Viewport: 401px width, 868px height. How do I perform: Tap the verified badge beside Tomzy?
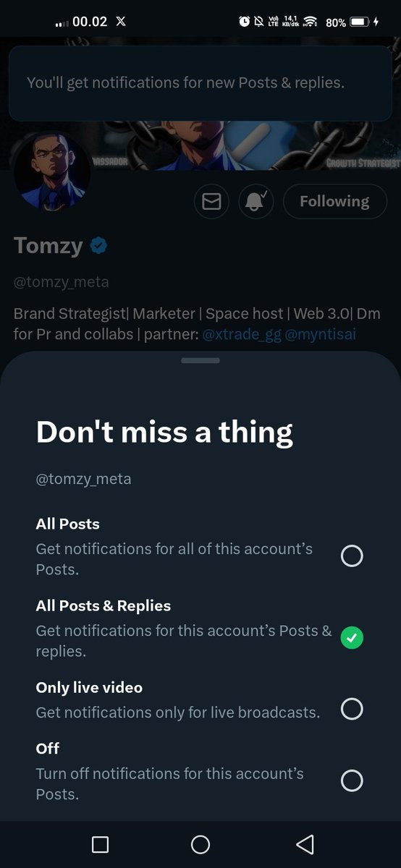click(98, 247)
